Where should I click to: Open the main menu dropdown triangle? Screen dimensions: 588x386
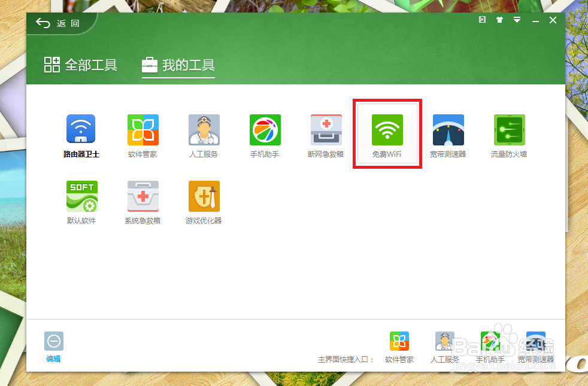(x=517, y=20)
